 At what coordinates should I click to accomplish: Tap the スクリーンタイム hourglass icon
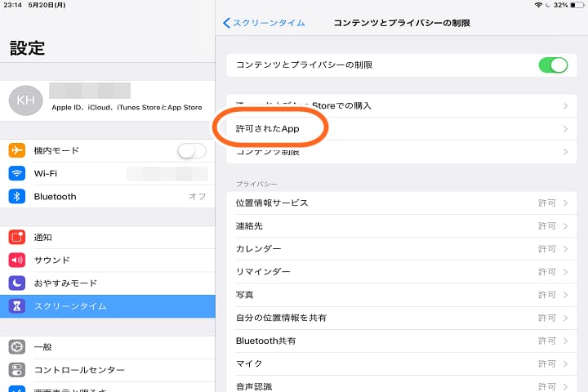[x=17, y=306]
